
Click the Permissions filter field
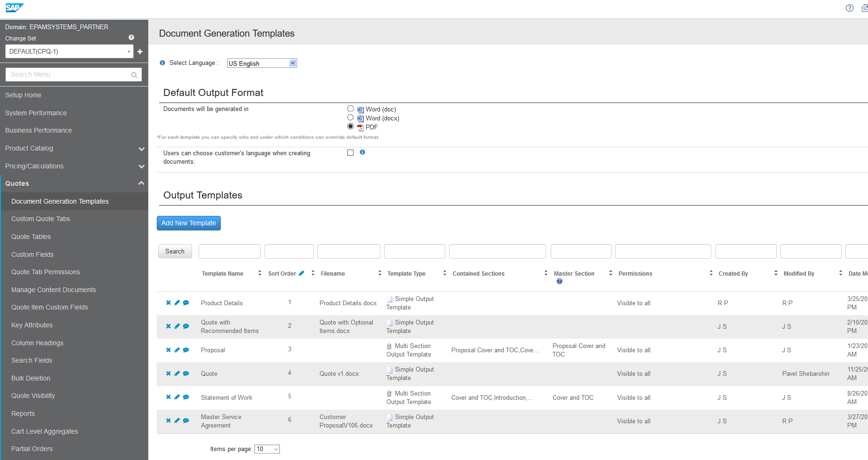click(663, 251)
